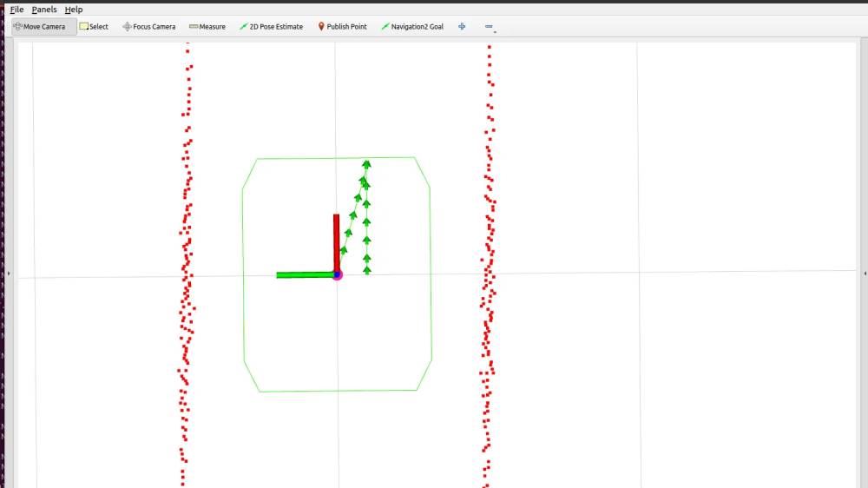Open the Help menu
This screenshot has width=868, height=488.
pyautogui.click(x=74, y=10)
